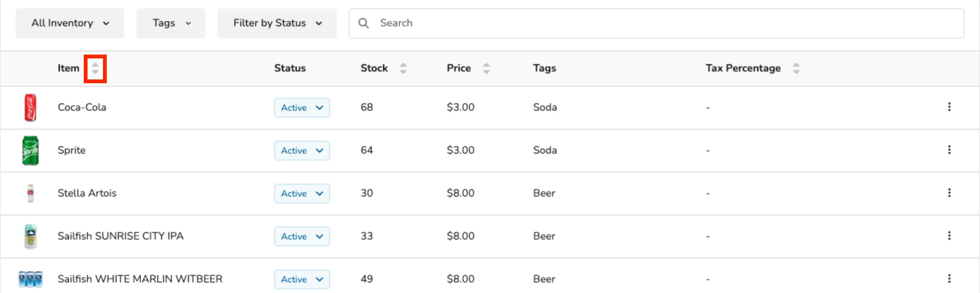Expand the Tags filter dropdown

point(171,23)
